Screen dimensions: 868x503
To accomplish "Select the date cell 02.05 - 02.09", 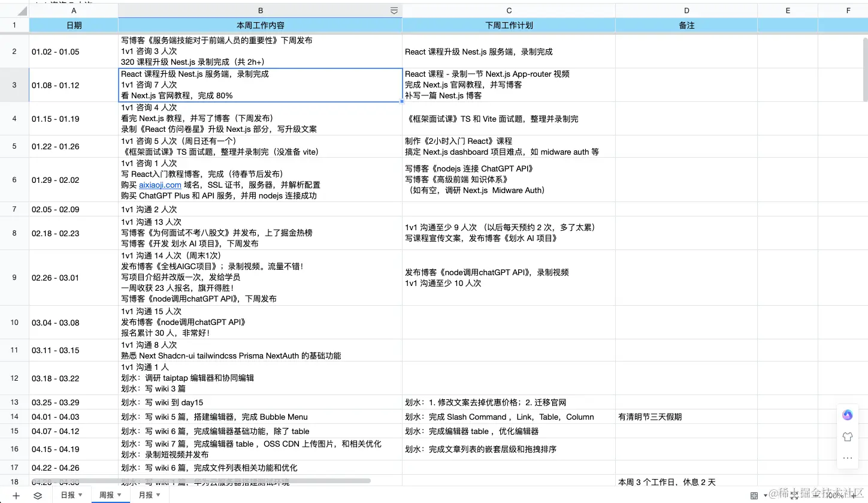I will pos(74,209).
